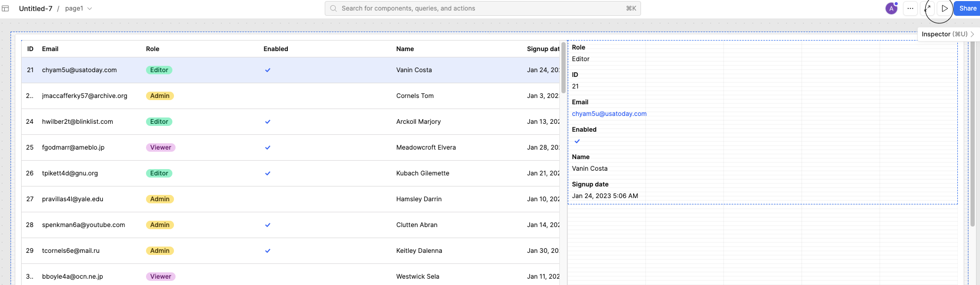Click the Name column header
Image resolution: width=980 pixels, height=285 pixels.
[405, 49]
